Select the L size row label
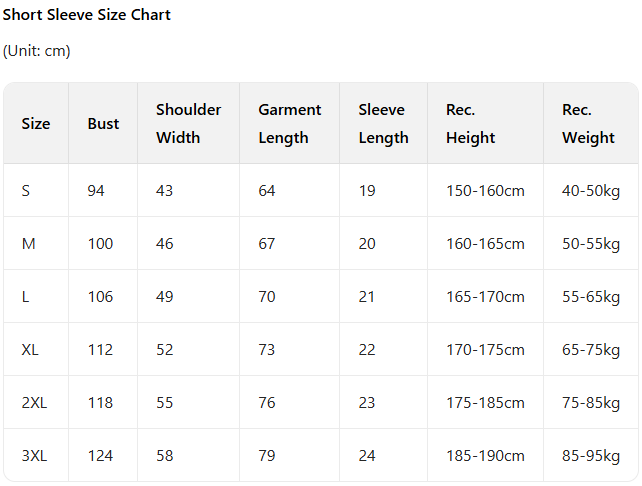Image resolution: width=642 pixels, height=486 pixels. pos(26,297)
